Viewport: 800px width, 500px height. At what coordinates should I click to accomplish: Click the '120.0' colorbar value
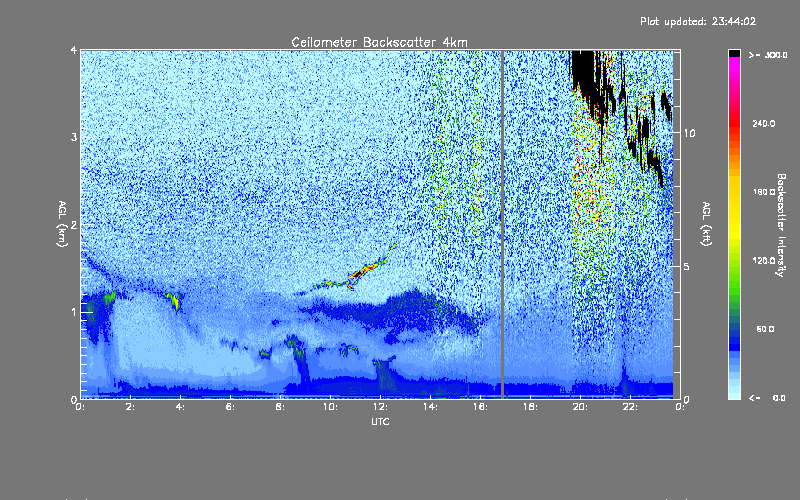[764, 260]
